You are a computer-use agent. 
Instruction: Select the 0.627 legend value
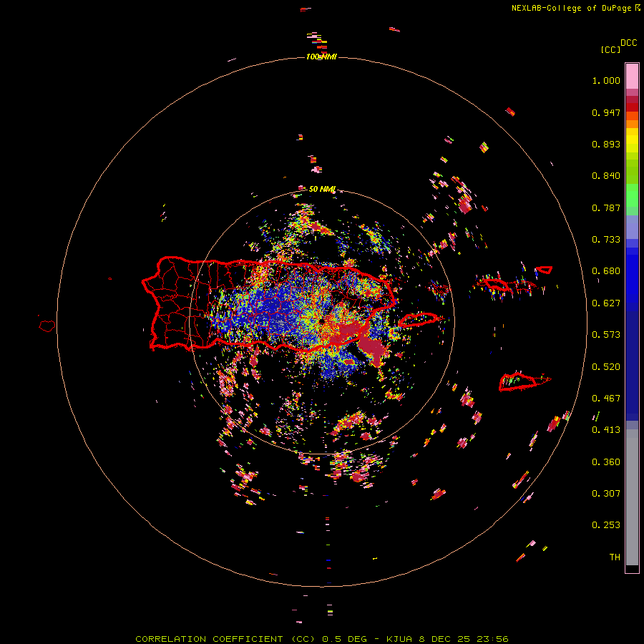[x=606, y=303]
